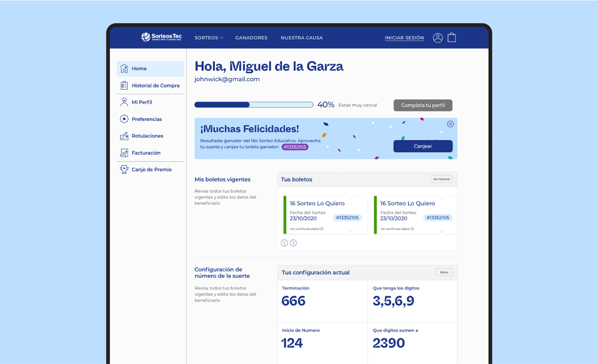This screenshot has width=598, height=364.
Task: Open the Rotulaciones section
Action: pyautogui.click(x=150, y=136)
